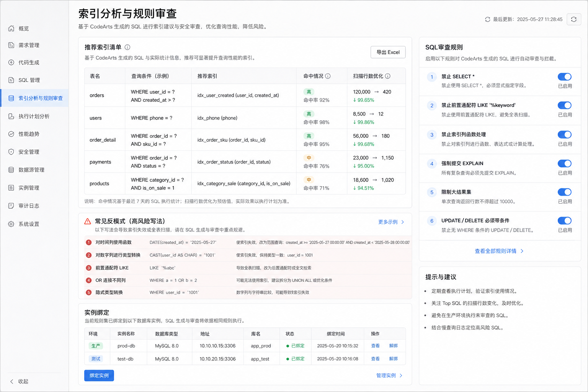588x392 pixels.
Task: Click 10.10.10.15:3306 address cell
Action: (x=217, y=346)
